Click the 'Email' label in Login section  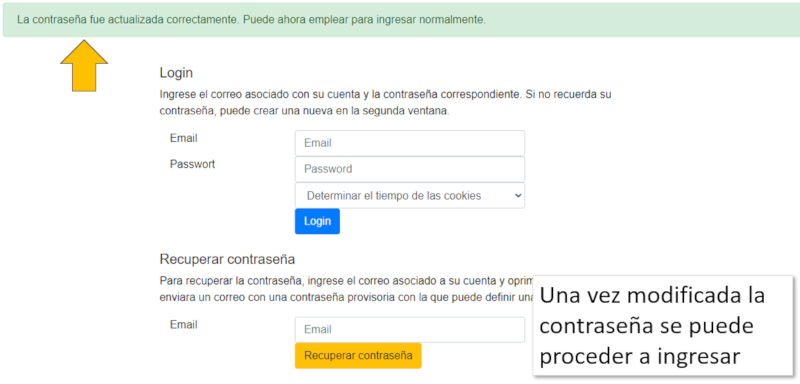[x=184, y=138]
